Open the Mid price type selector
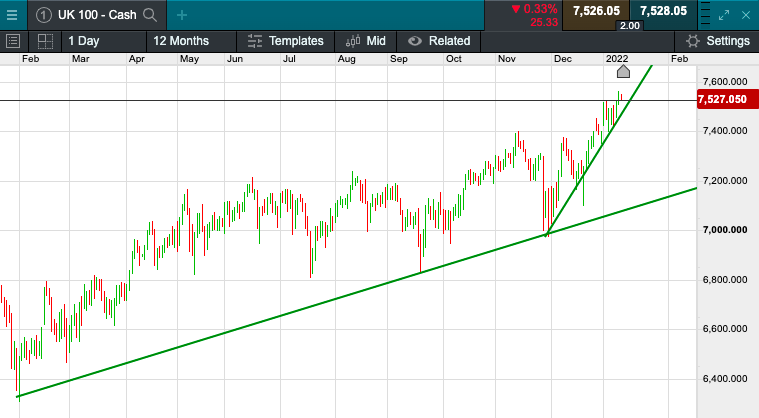The width and height of the screenshot is (759, 418). (366, 41)
